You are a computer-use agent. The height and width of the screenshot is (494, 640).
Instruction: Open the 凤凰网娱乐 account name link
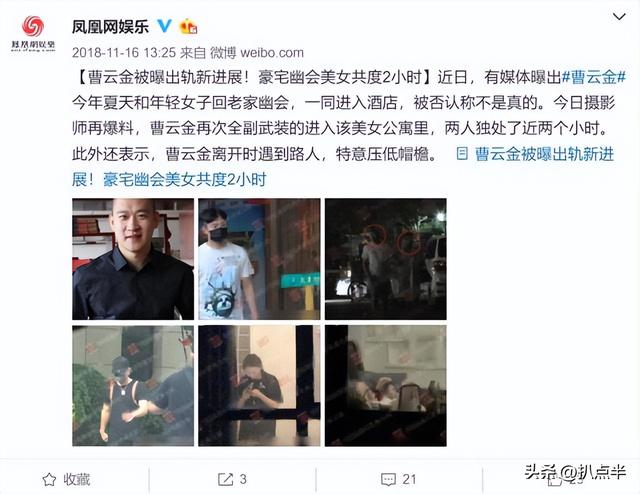click(x=111, y=27)
